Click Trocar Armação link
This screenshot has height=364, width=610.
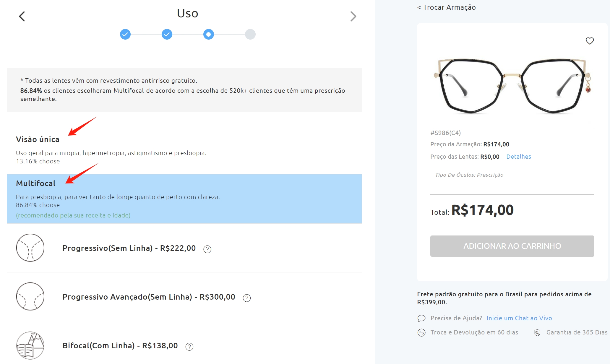[446, 7]
